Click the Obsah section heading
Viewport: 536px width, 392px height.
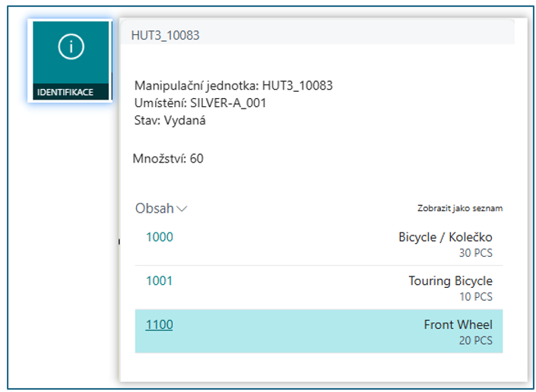click(154, 208)
